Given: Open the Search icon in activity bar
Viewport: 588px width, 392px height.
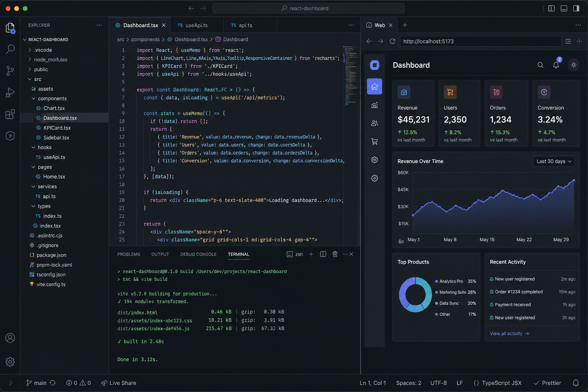Looking at the screenshot, I should coord(10,49).
